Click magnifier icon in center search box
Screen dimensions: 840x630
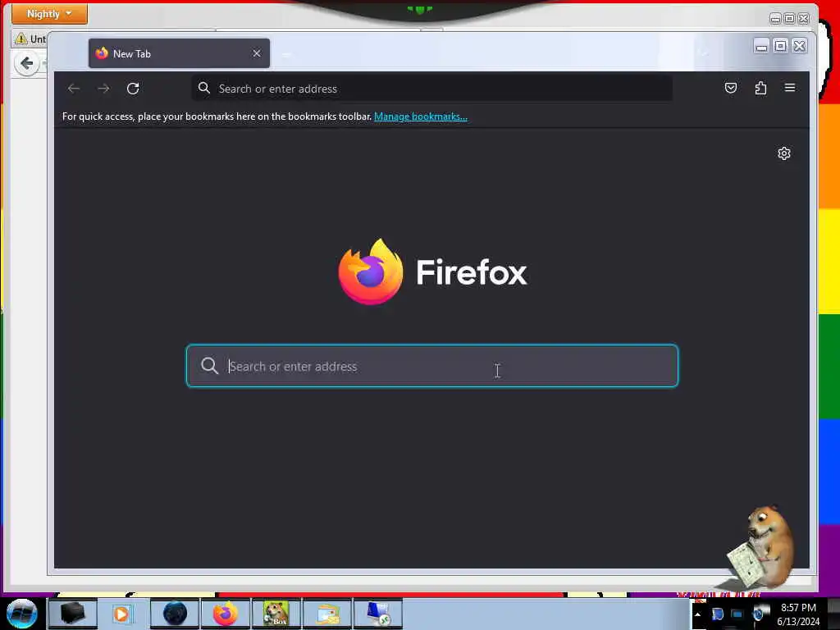(x=209, y=366)
